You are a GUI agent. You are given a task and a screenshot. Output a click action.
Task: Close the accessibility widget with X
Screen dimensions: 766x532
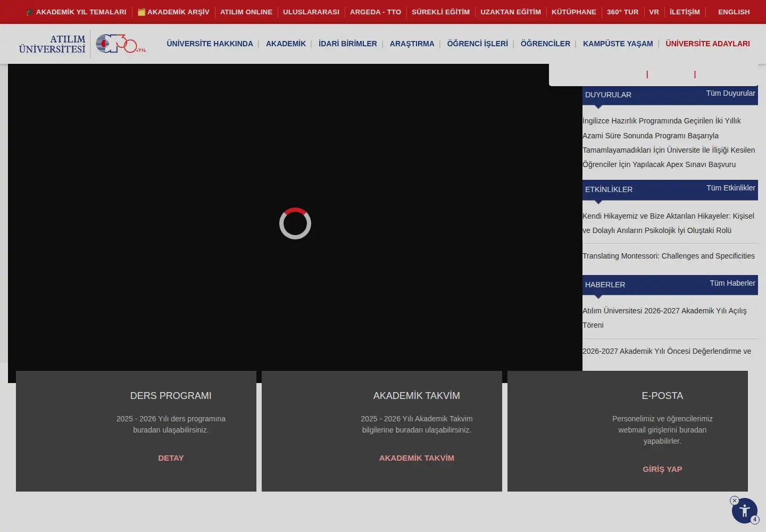(x=735, y=501)
